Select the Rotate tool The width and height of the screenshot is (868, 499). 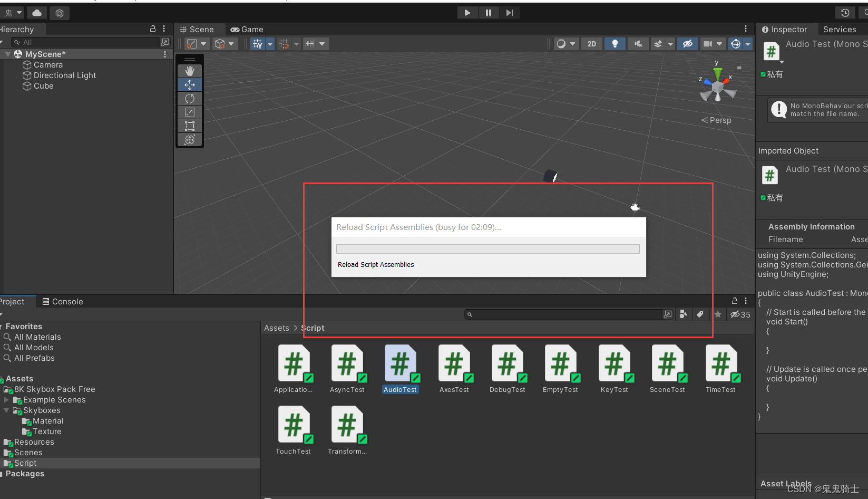pyautogui.click(x=190, y=98)
